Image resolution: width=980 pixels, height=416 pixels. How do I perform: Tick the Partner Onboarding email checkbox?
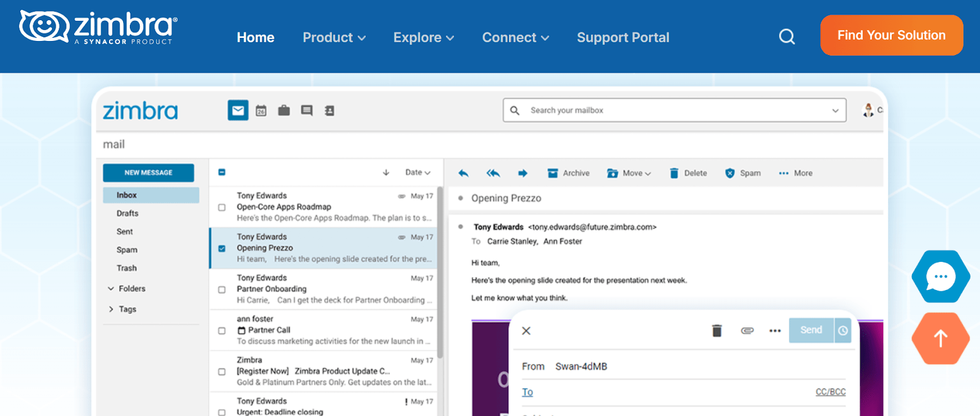(222, 289)
